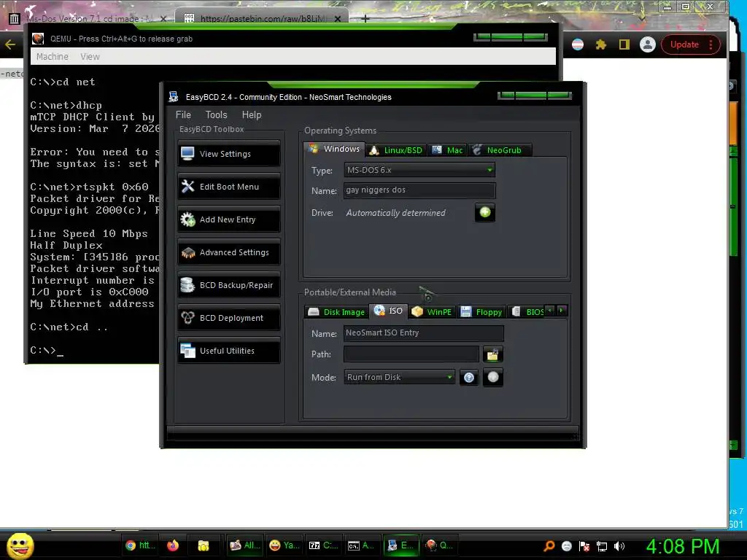Click the blue help icon beside Mode
Viewport: 747px width, 560px height.
click(x=469, y=378)
